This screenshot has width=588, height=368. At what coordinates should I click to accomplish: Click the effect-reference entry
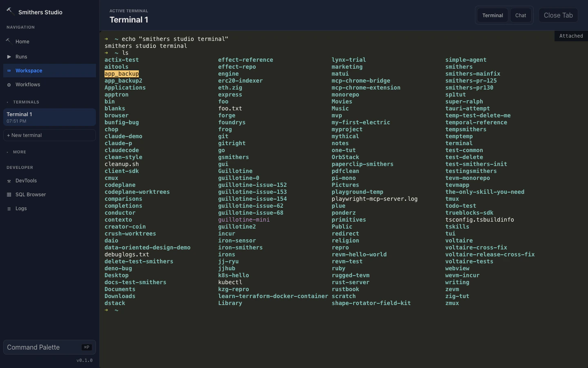pos(245,60)
